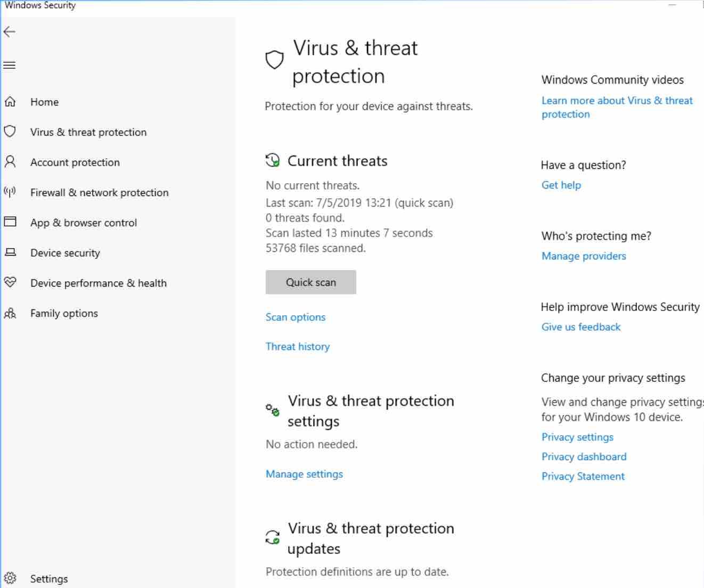Click the back arrow icon

click(x=10, y=32)
